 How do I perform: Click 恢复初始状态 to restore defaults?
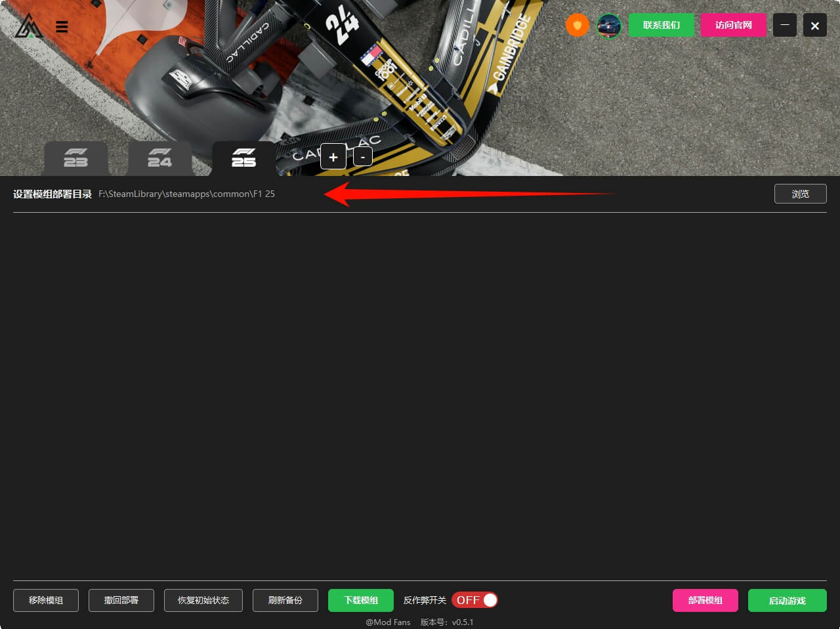pyautogui.click(x=203, y=600)
